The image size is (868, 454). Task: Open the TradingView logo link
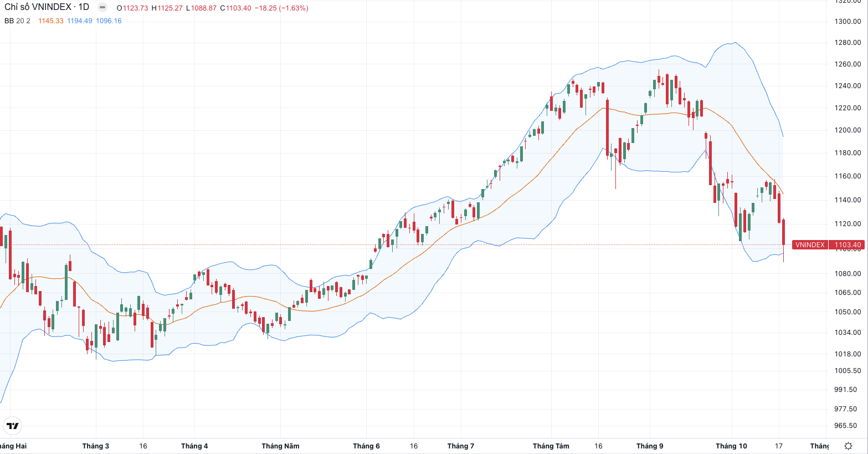[x=12, y=426]
